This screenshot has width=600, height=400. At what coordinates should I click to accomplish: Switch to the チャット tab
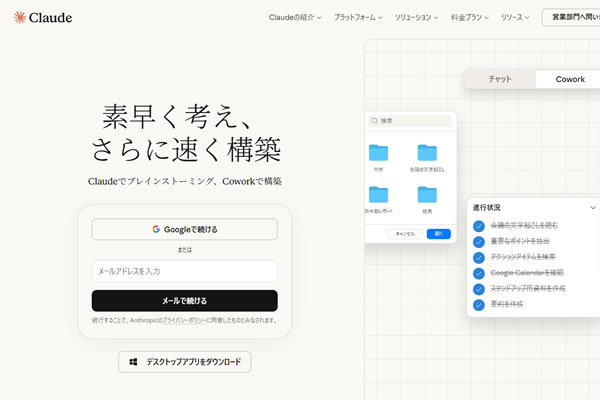[500, 79]
